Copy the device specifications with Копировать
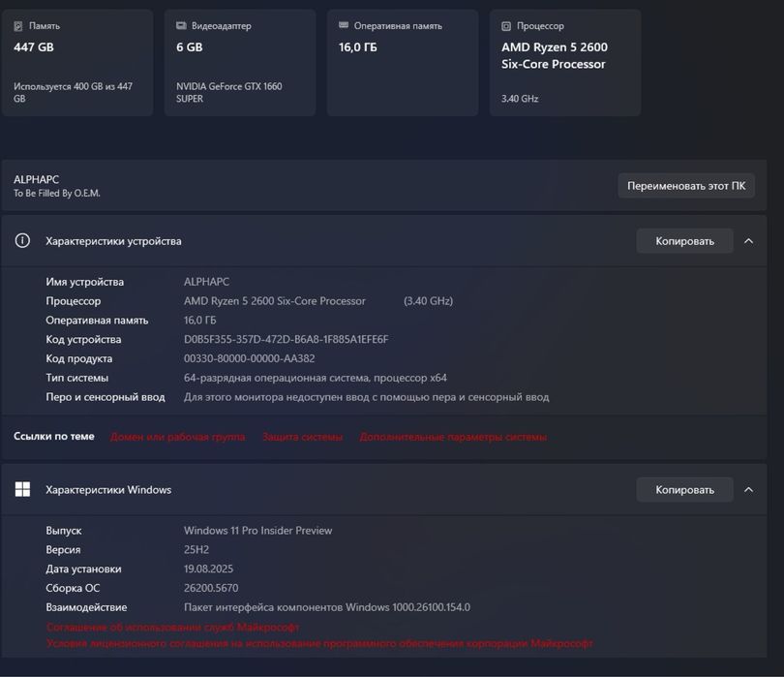784x677 pixels. click(x=684, y=241)
